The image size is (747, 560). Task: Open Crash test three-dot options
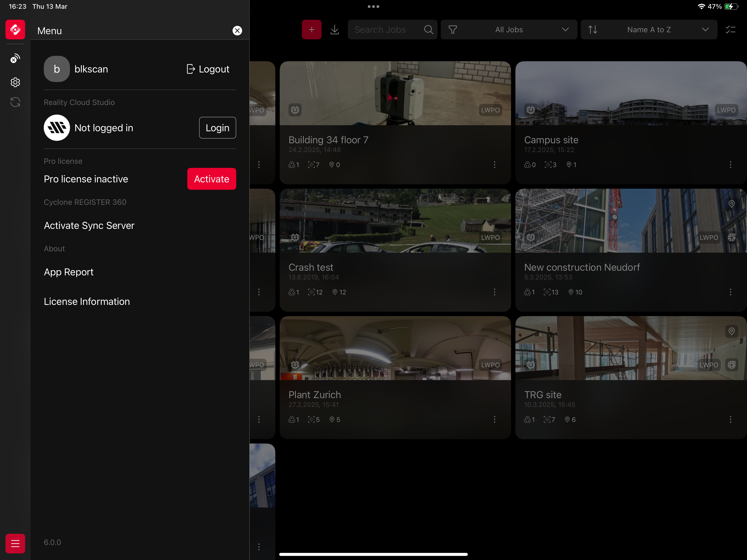[494, 292]
